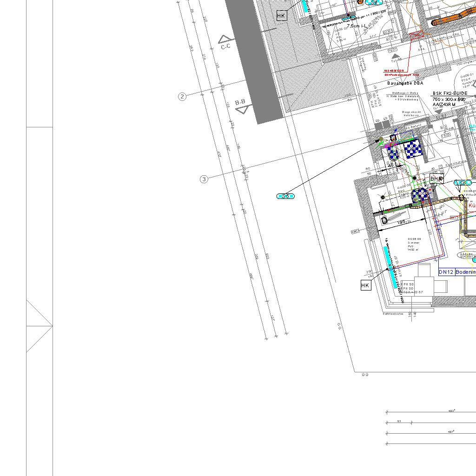Click the '00' label at boundary corner
The image size is (476, 476).
[x=365, y=375]
